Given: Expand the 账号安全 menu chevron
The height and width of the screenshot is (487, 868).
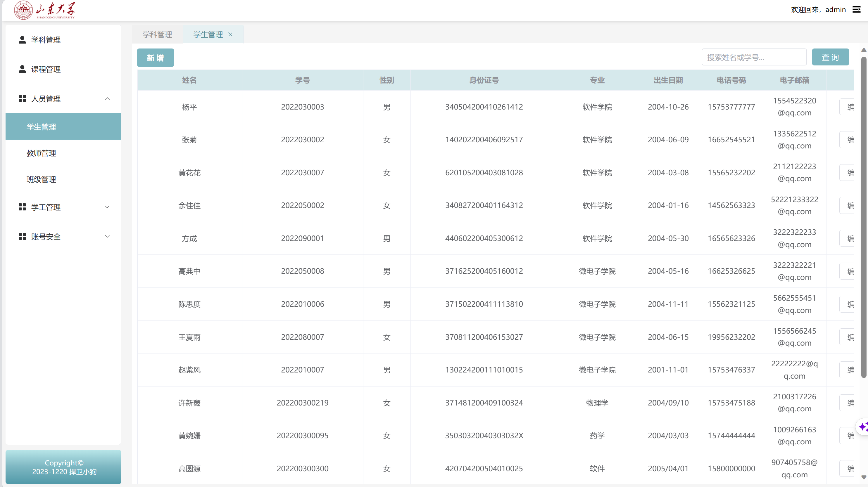Looking at the screenshot, I should (107, 236).
